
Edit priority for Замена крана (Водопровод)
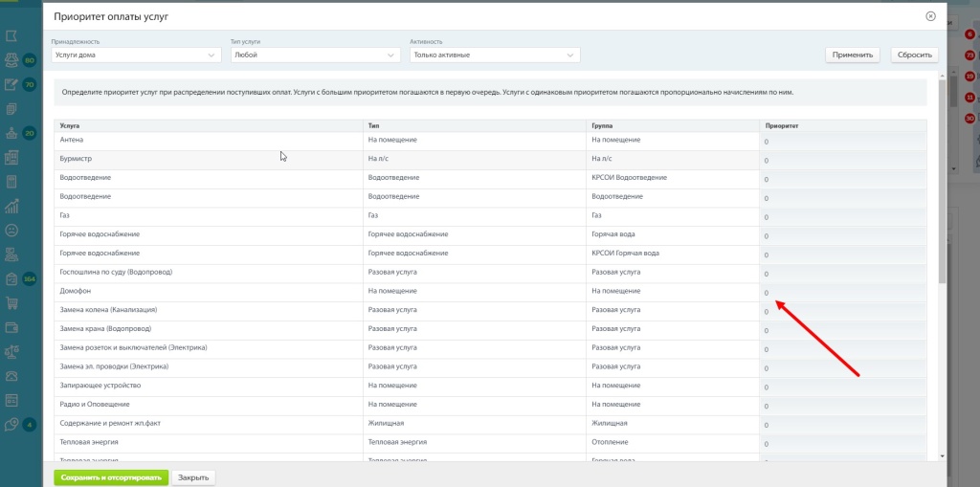(843, 331)
